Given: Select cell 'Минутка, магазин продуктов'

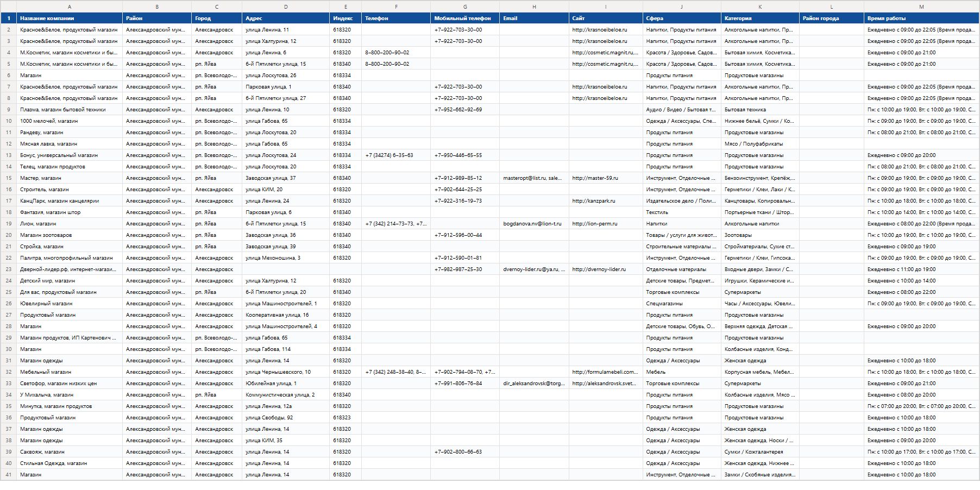Looking at the screenshot, I should point(70,406).
